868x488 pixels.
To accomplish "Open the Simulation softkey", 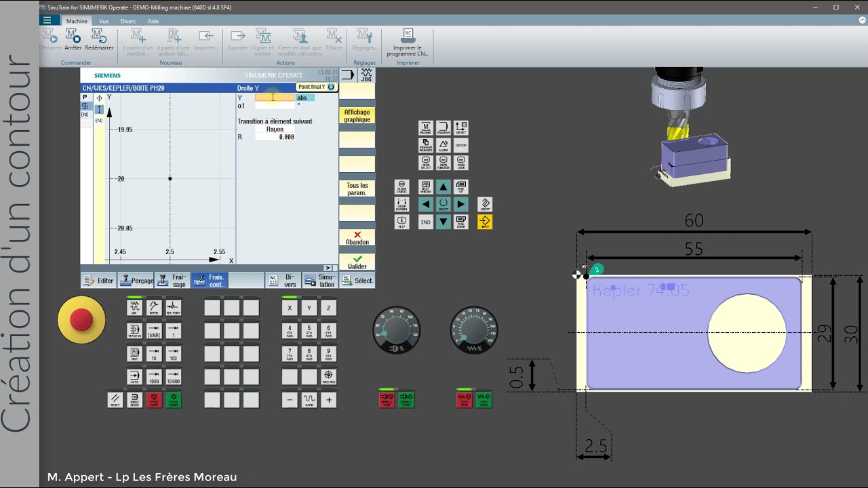I will coord(319,281).
